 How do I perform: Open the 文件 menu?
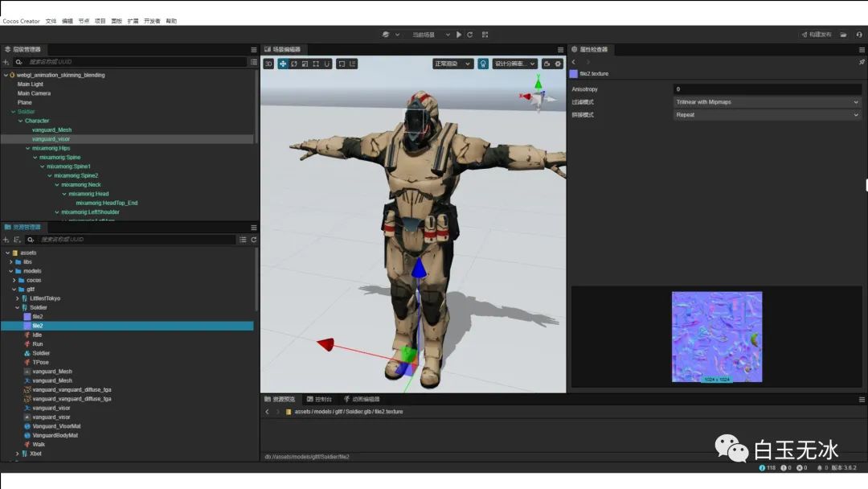point(51,21)
